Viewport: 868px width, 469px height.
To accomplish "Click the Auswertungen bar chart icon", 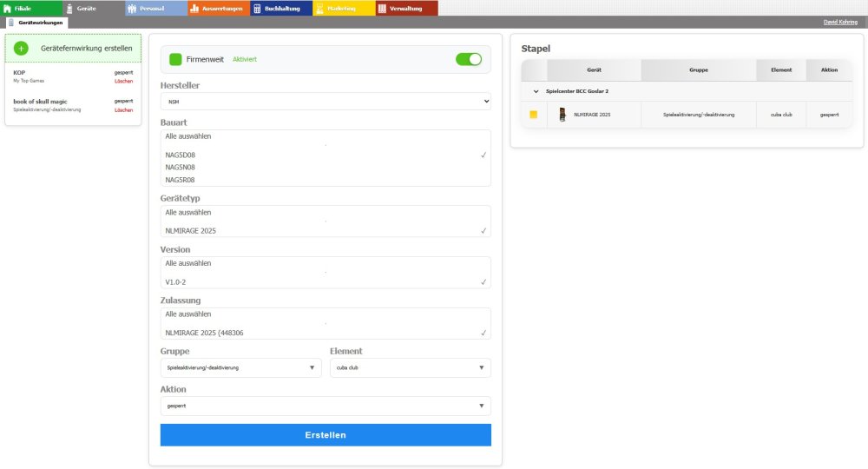I will coord(194,9).
